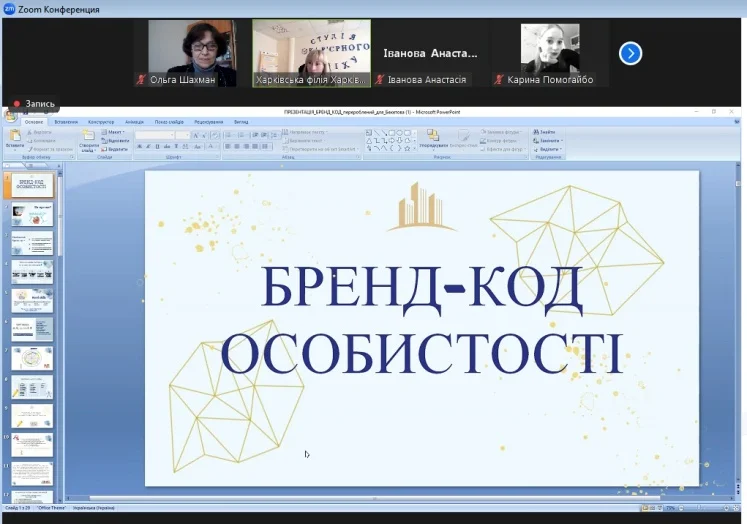Image resolution: width=747 pixels, height=524 pixels.
Task: Click the round PowerPoint Office button
Action: (10, 116)
